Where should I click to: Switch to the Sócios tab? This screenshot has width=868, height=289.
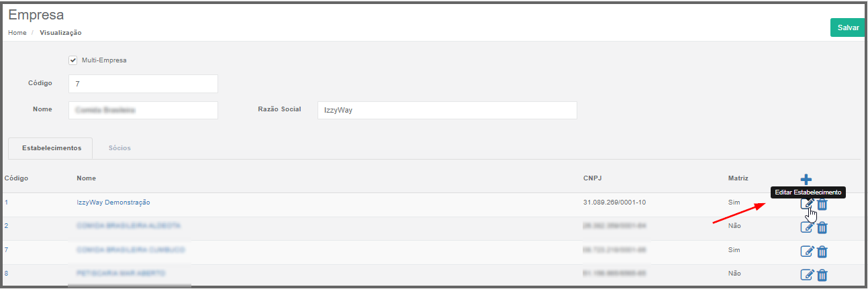[119, 148]
